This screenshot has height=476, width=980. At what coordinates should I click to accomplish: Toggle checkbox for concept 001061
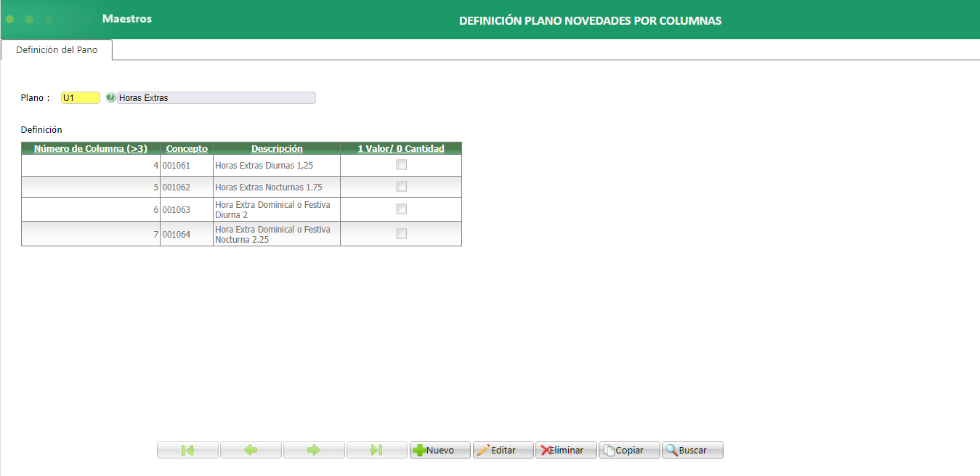point(401,165)
